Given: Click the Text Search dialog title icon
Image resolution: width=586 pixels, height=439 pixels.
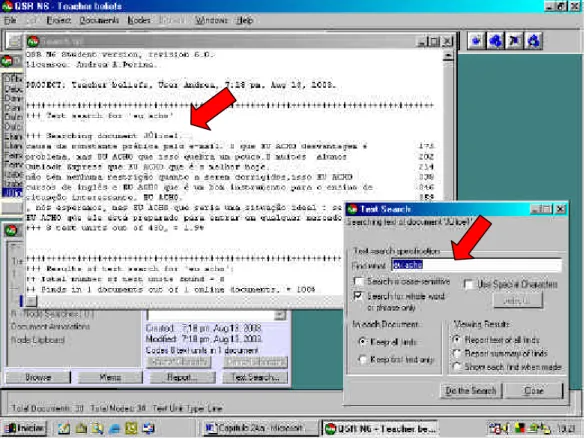Looking at the screenshot, I should click(352, 209).
